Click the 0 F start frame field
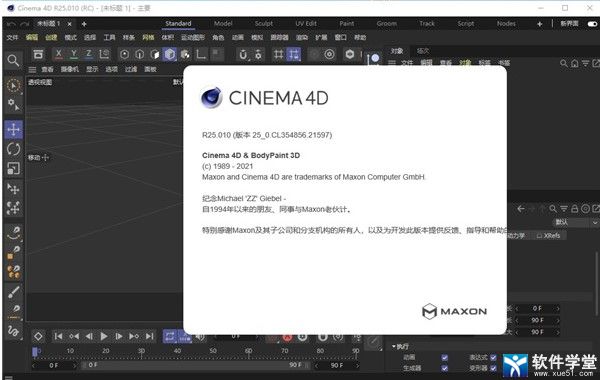This screenshot has width=600, height=380. pyautogui.click(x=54, y=365)
